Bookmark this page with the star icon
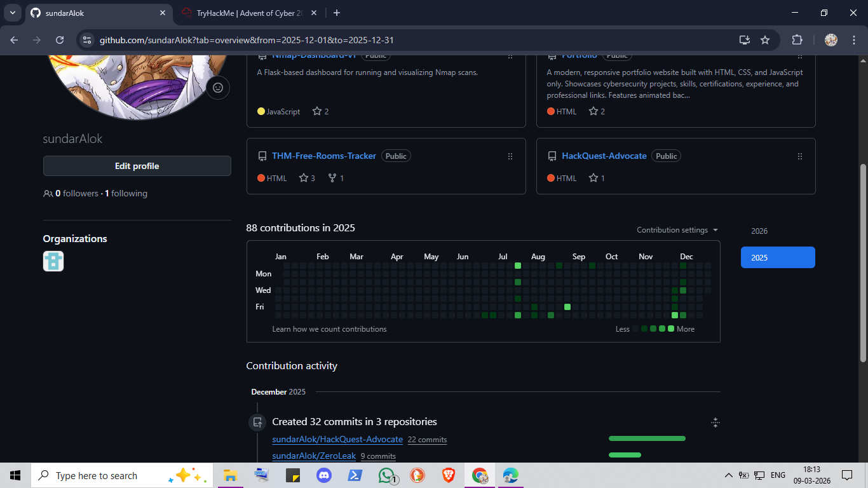Screen dimensions: 868x488 point(765,40)
